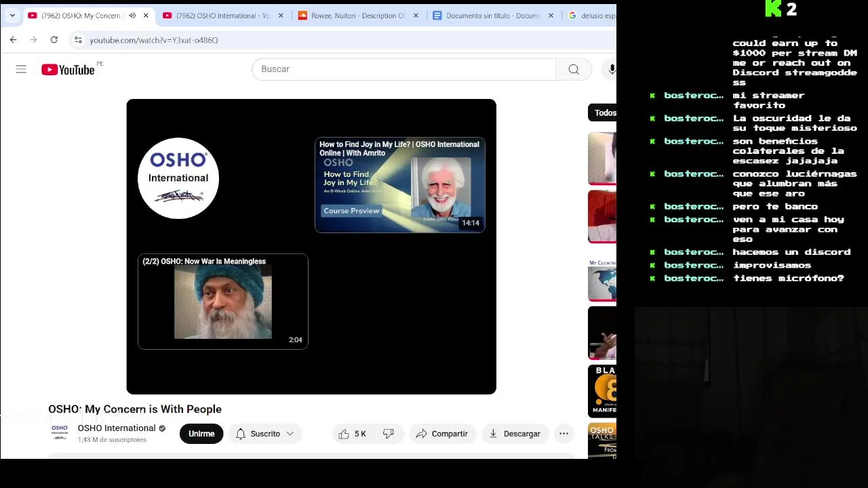Click the chat message 'improvisamos'
The width and height of the screenshot is (868, 488).
tap(772, 266)
